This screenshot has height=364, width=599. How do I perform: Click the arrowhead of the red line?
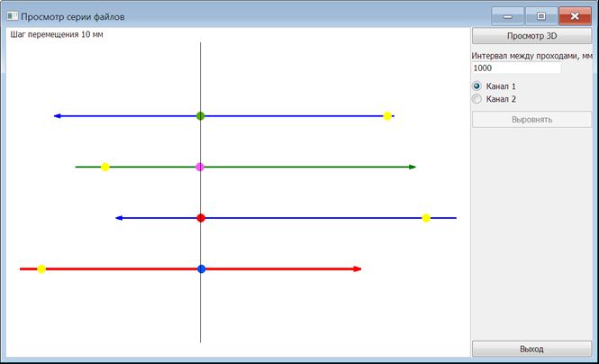coord(358,268)
